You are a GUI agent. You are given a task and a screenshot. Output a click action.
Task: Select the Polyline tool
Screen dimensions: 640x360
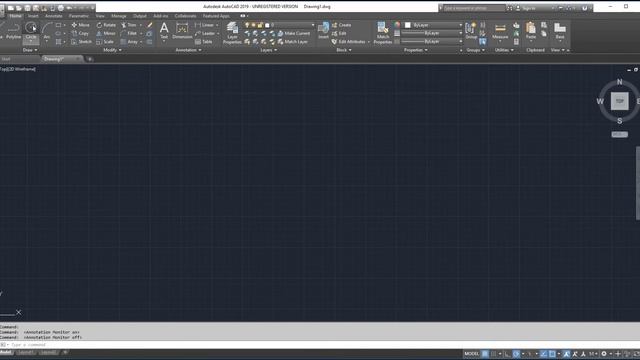[x=13, y=31]
